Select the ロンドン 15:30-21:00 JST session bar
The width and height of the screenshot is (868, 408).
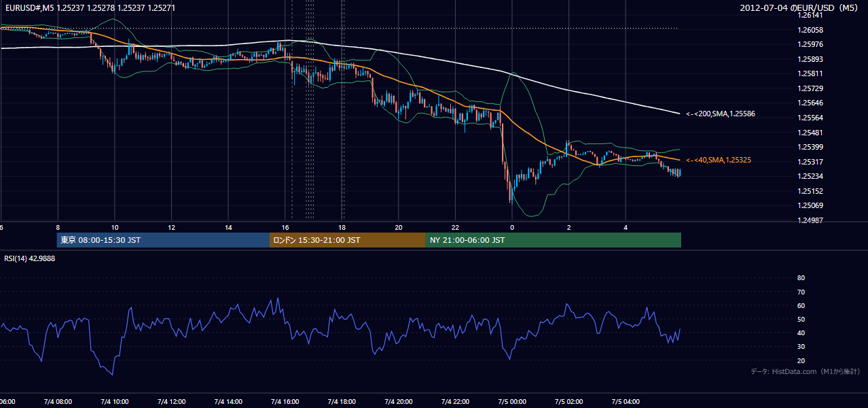(348, 240)
